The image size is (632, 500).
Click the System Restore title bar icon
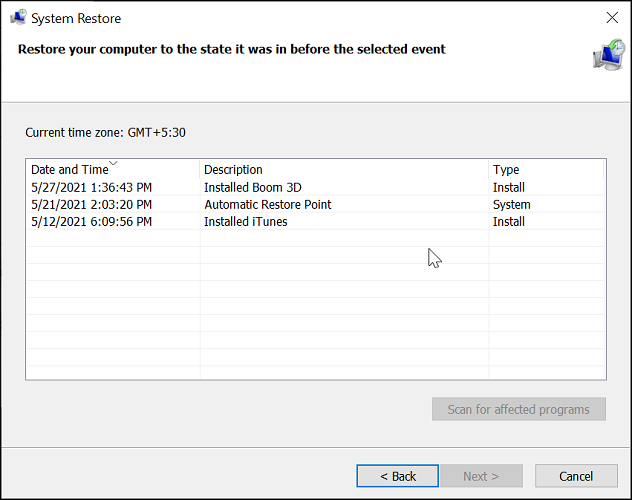(18, 17)
